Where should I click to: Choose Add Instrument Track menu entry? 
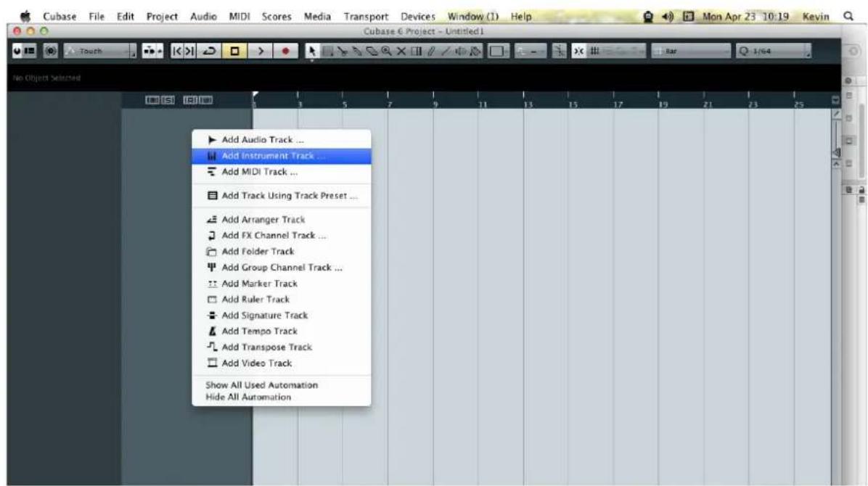(281, 155)
